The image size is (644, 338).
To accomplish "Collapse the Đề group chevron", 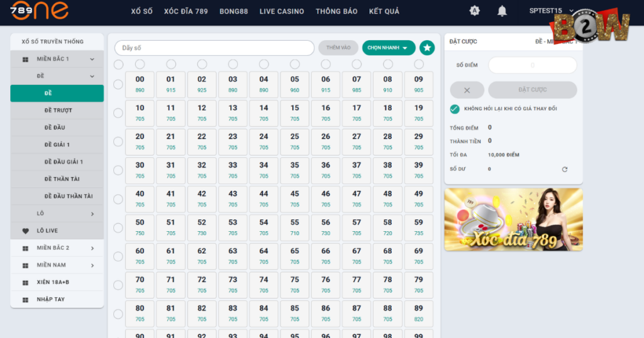I will click(92, 76).
